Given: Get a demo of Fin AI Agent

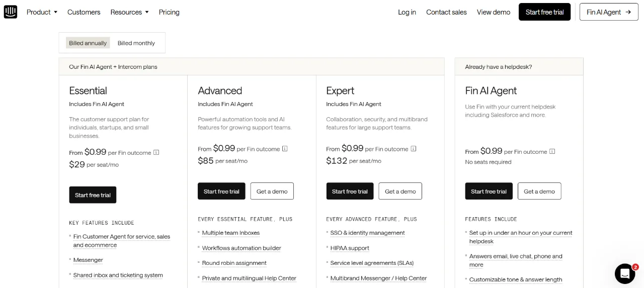Looking at the screenshot, I should [x=539, y=191].
